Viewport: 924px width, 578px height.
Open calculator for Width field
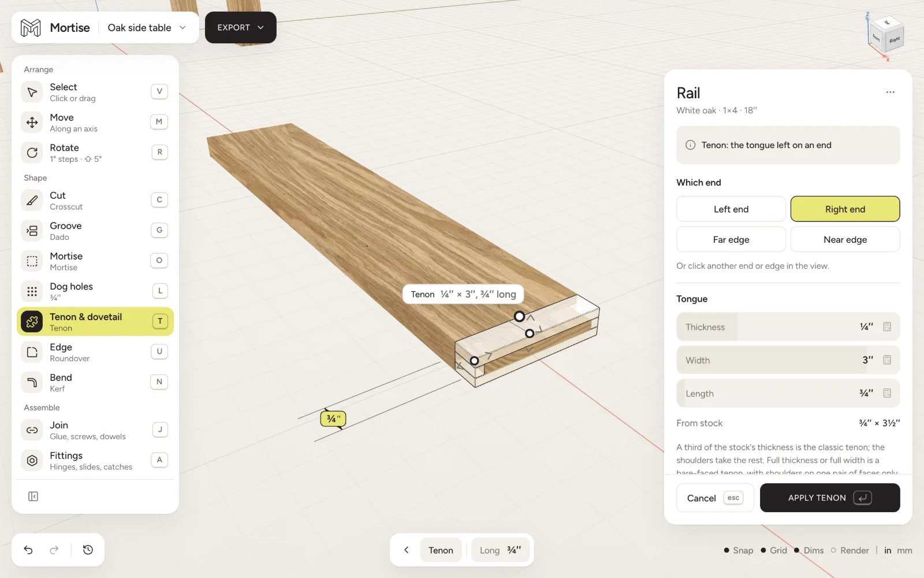coord(887,360)
